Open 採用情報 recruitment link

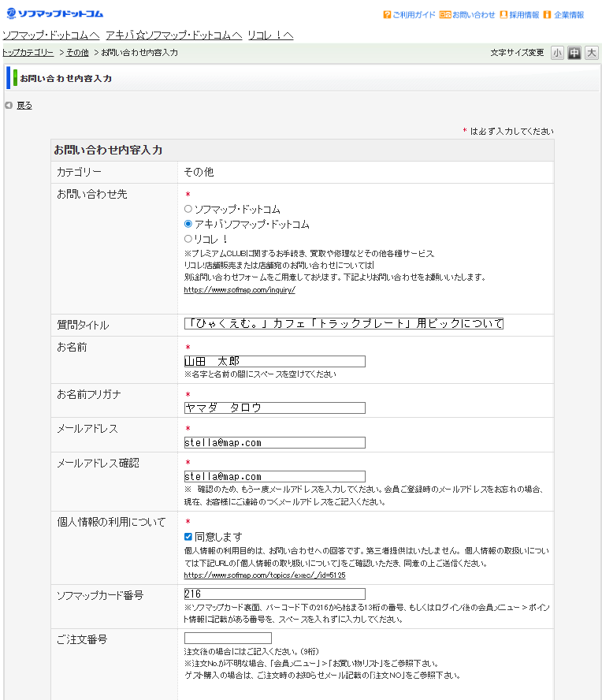[524, 15]
